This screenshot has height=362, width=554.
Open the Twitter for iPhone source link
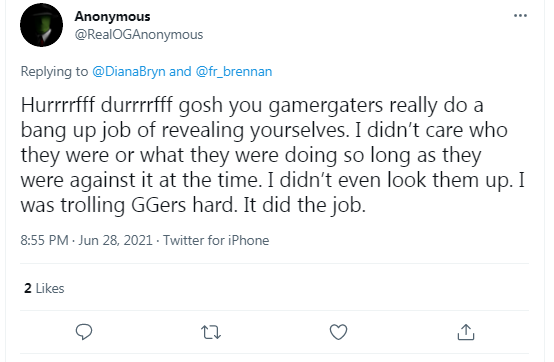[x=216, y=241]
